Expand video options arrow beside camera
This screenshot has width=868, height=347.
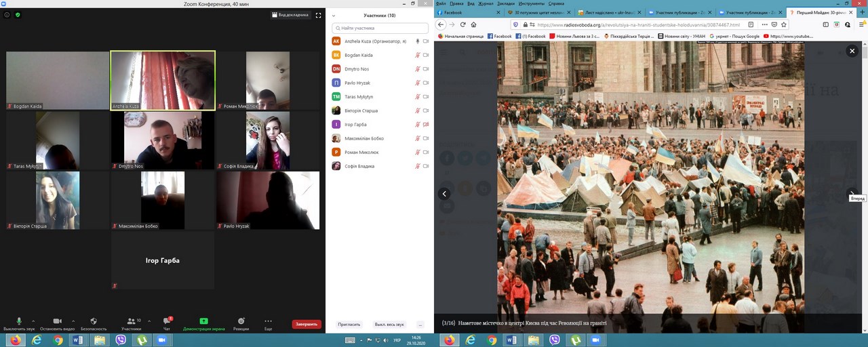tap(73, 321)
